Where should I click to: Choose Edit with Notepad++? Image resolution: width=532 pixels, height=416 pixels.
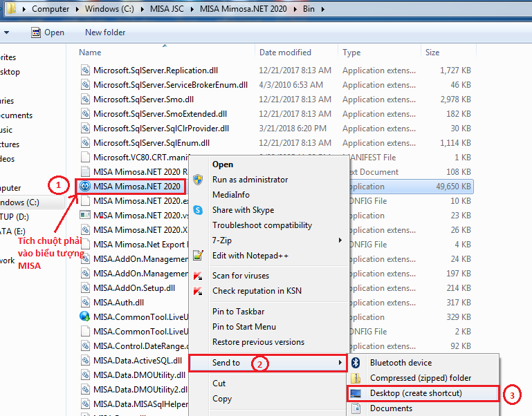pyautogui.click(x=250, y=256)
